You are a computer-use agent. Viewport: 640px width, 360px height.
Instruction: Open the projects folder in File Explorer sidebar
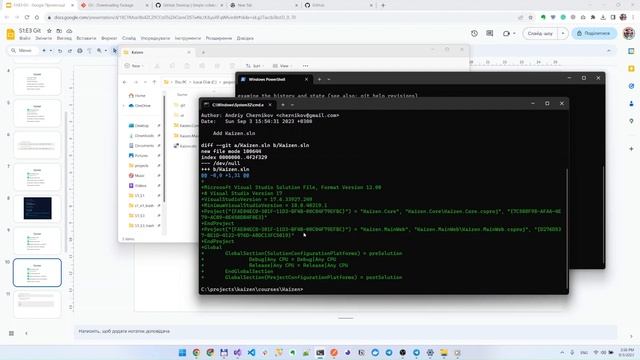click(x=141, y=166)
